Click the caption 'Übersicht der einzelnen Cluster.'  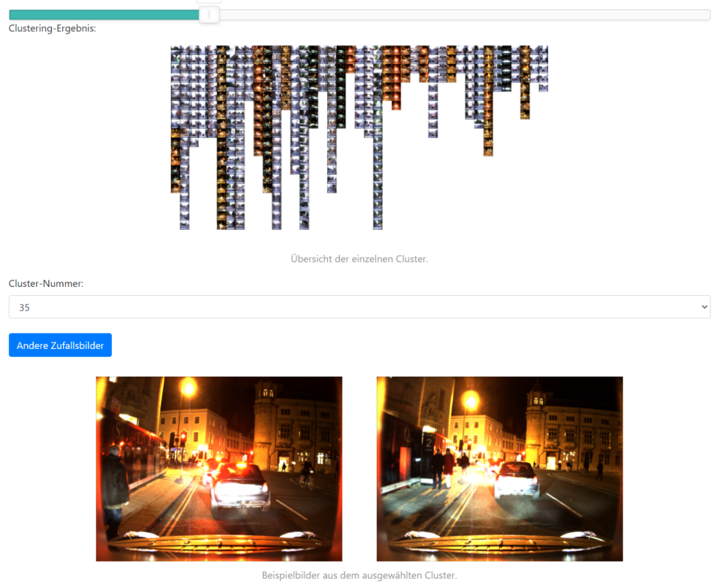click(359, 259)
